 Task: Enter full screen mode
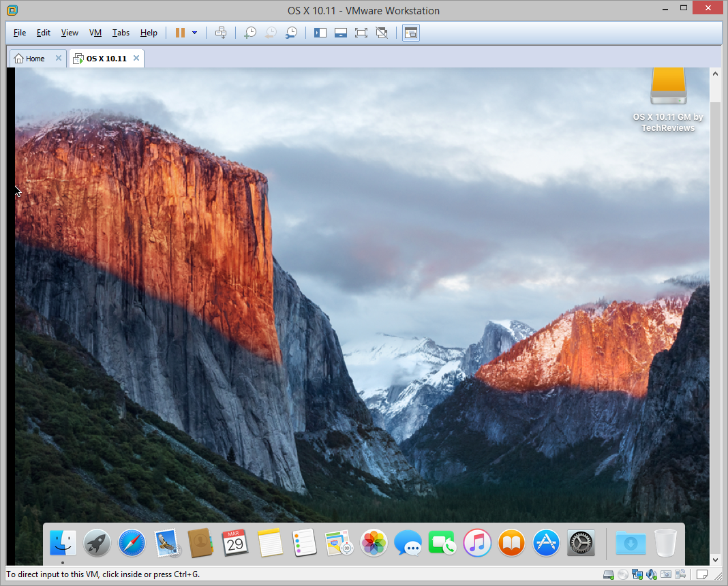click(361, 33)
